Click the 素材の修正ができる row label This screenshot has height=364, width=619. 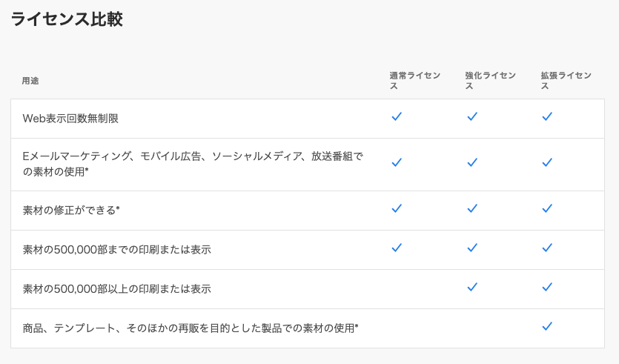71,210
